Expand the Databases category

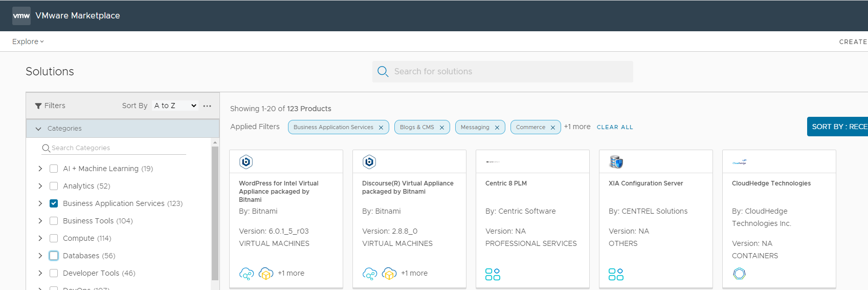(x=40, y=256)
